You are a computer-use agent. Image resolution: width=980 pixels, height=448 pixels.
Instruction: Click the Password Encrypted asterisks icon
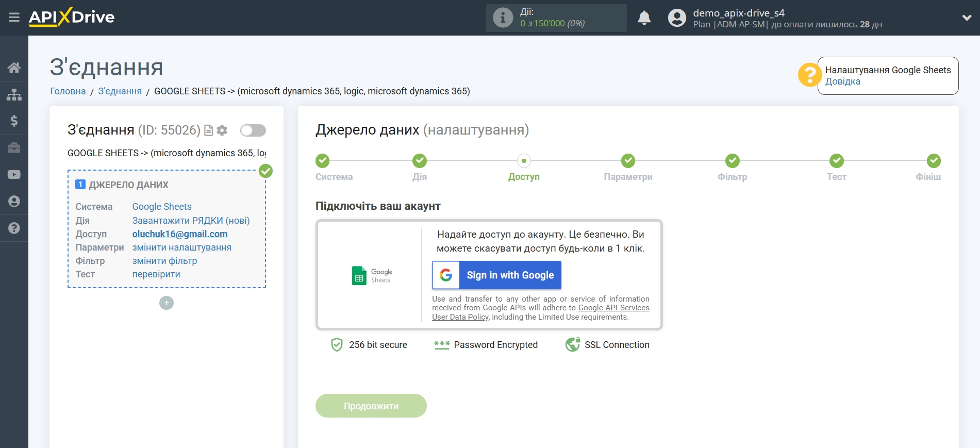442,345
